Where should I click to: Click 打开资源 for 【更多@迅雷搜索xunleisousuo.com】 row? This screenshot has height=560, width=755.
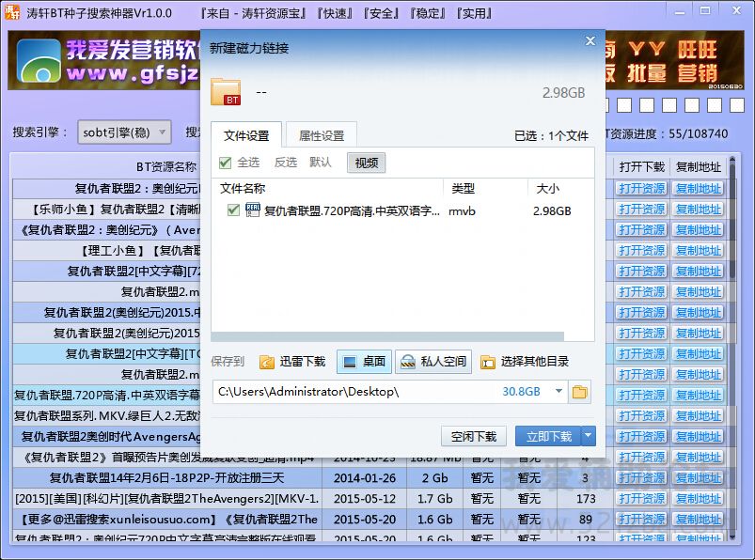coord(642,520)
